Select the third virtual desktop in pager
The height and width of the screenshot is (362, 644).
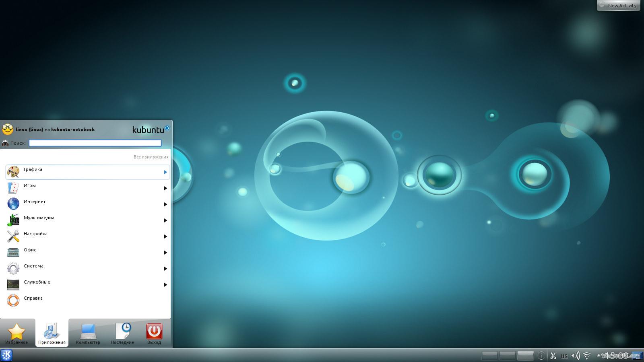click(525, 356)
